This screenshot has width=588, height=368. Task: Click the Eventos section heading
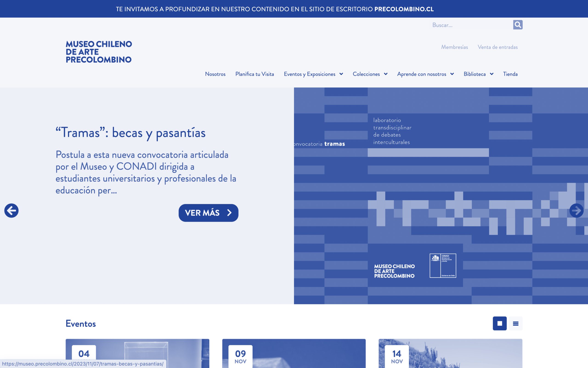click(x=81, y=323)
